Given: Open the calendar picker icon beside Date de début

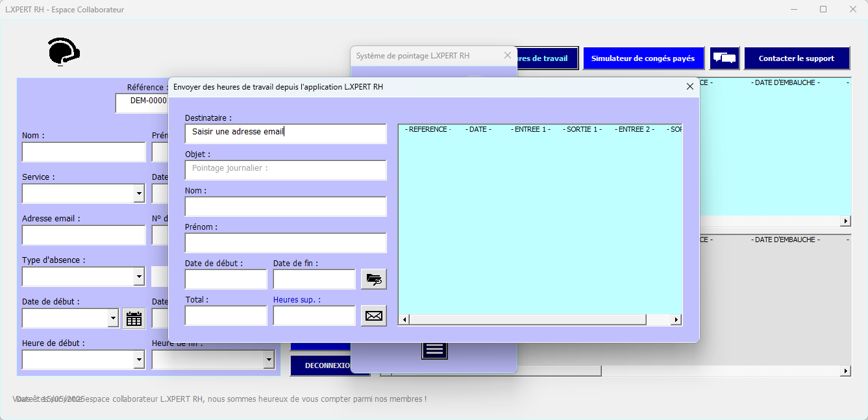Looking at the screenshot, I should [x=134, y=319].
